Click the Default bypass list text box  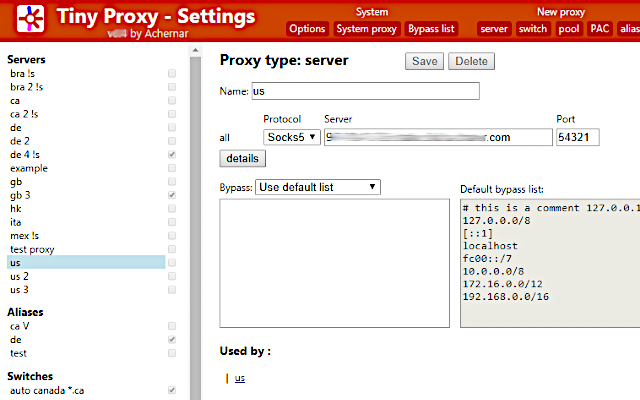(x=550, y=263)
